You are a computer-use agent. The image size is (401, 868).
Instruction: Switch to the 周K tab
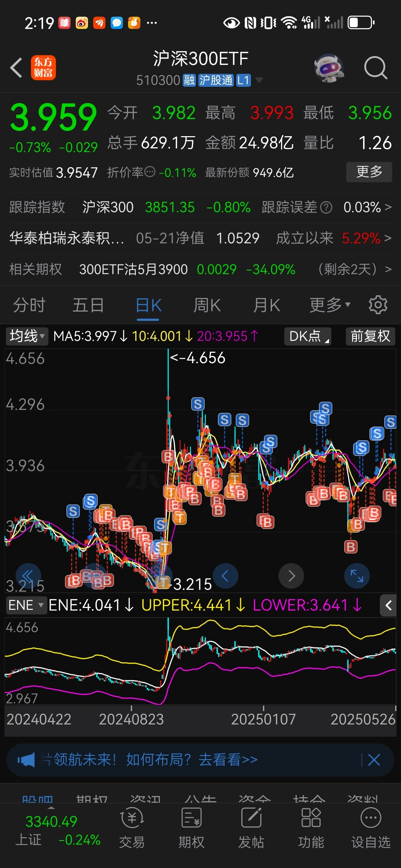(x=207, y=306)
